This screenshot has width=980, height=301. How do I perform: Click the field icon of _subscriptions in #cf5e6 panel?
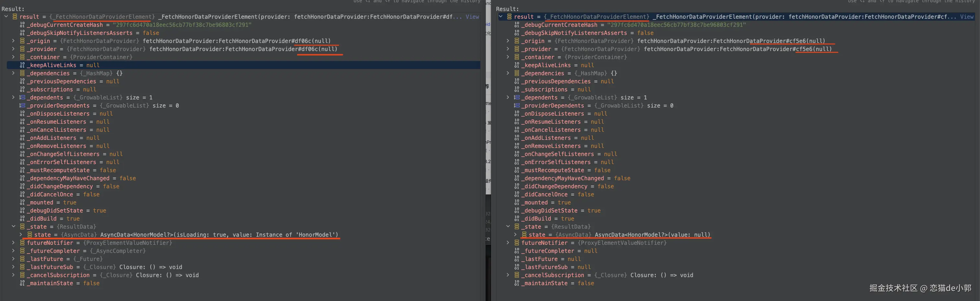click(517, 90)
